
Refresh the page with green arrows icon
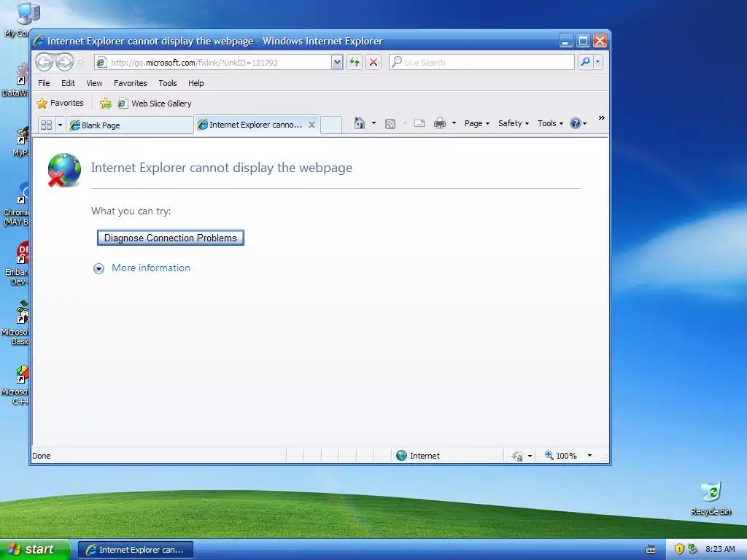[x=355, y=63]
